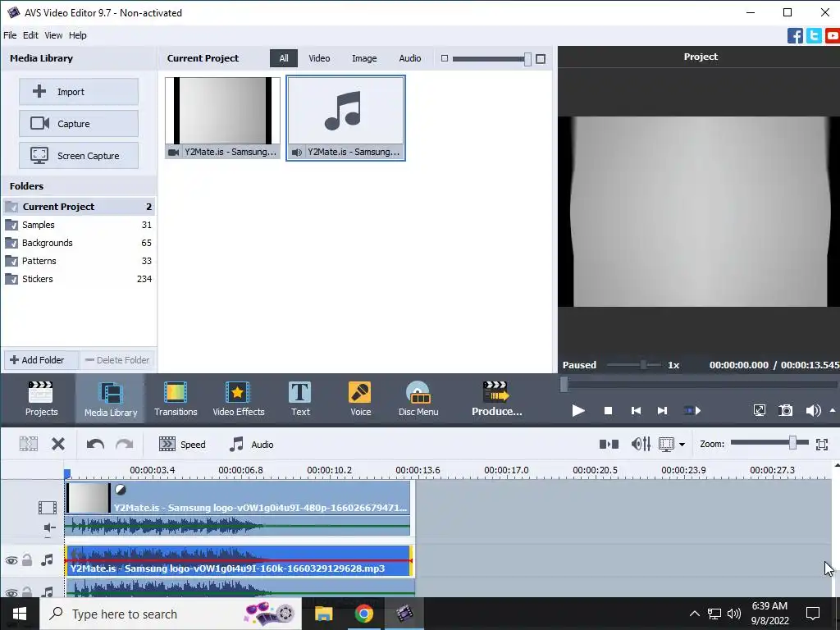Select the Backgrounds folder

point(79,243)
